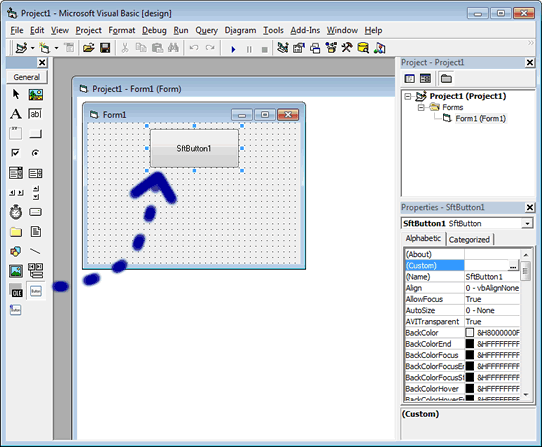Open Data View Window toolbar icon

coord(363,48)
